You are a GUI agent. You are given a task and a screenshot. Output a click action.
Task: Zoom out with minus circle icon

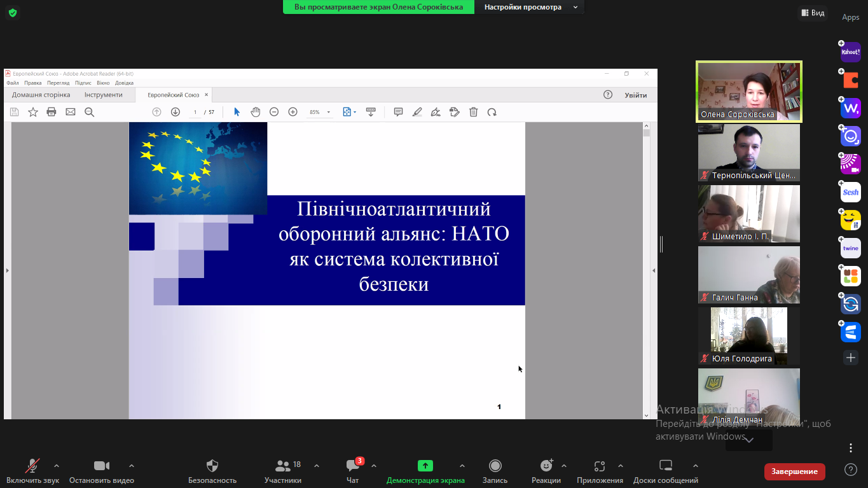pyautogui.click(x=274, y=112)
